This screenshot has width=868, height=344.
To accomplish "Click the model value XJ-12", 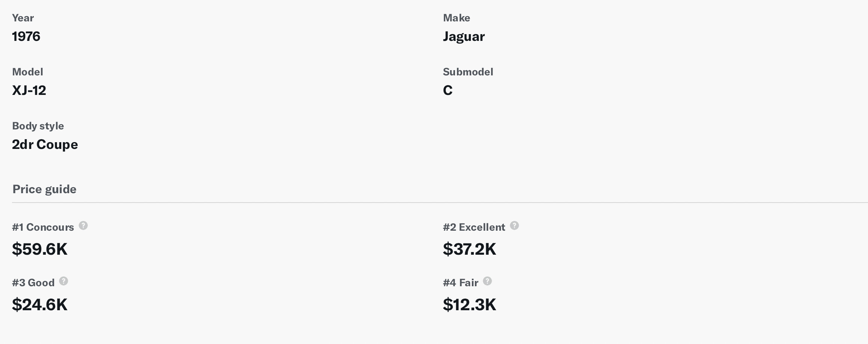I will coord(29,90).
